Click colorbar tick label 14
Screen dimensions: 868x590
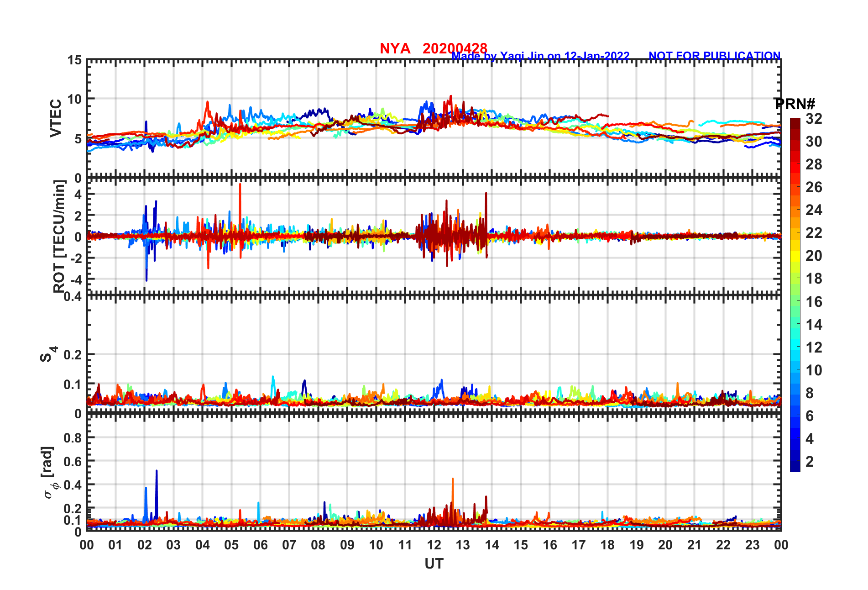pos(814,325)
